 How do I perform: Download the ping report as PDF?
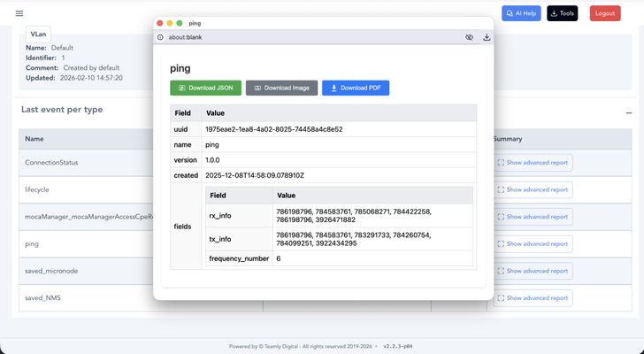(355, 88)
